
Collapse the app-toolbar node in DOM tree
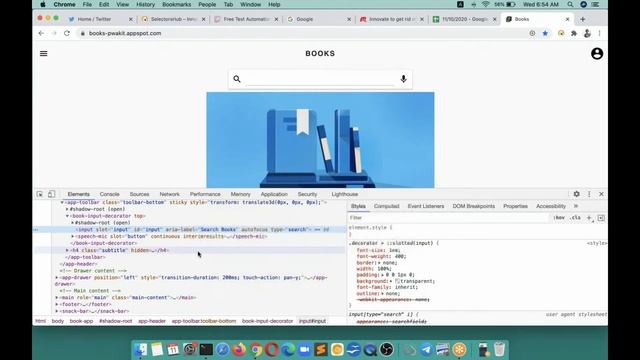coord(62,202)
